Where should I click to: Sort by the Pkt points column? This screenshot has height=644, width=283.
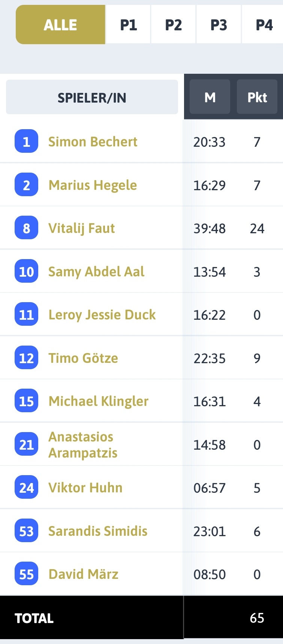[x=257, y=97]
